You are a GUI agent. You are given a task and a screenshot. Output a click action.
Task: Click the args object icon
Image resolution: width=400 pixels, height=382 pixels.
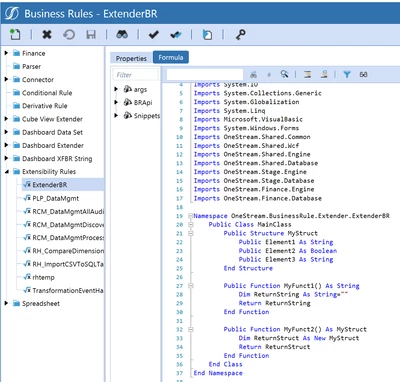(128, 89)
